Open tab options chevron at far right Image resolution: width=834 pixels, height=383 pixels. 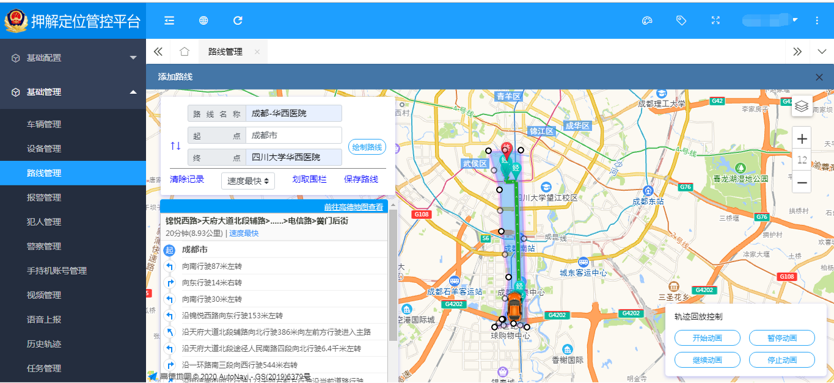[x=821, y=52]
